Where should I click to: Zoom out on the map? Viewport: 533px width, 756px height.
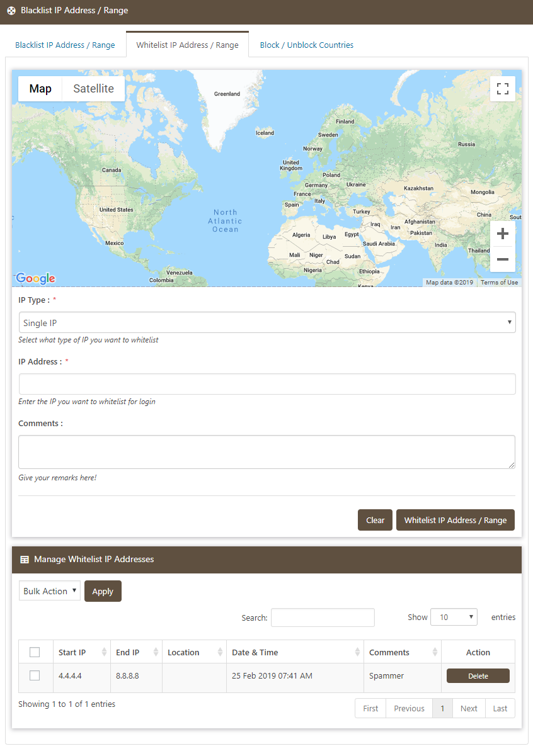pyautogui.click(x=503, y=259)
